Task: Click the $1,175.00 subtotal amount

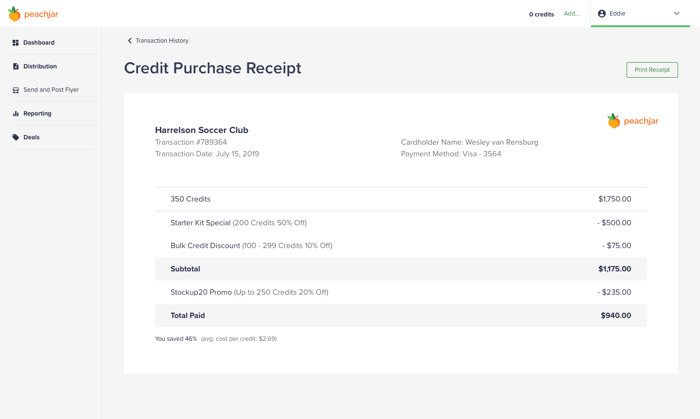Action: (x=615, y=269)
